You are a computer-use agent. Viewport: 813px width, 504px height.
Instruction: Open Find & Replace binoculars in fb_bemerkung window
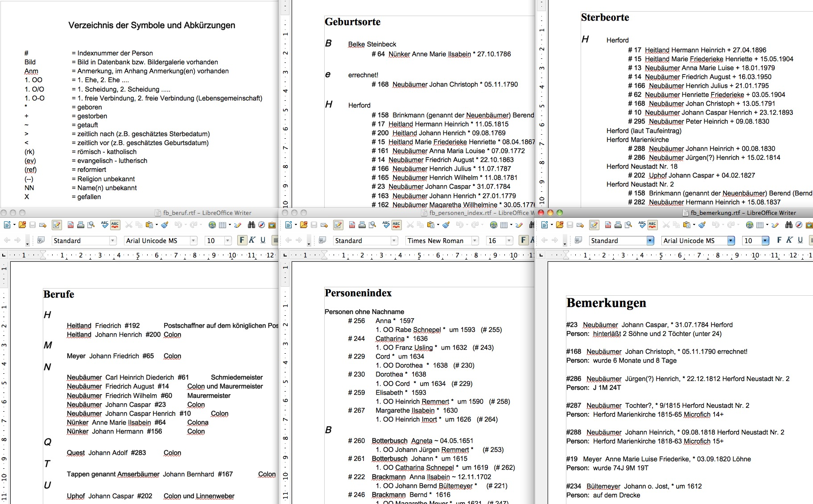coord(788,225)
